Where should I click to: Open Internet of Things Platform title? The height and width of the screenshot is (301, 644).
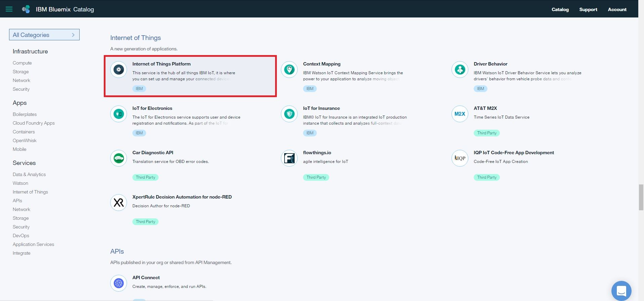pos(161,64)
